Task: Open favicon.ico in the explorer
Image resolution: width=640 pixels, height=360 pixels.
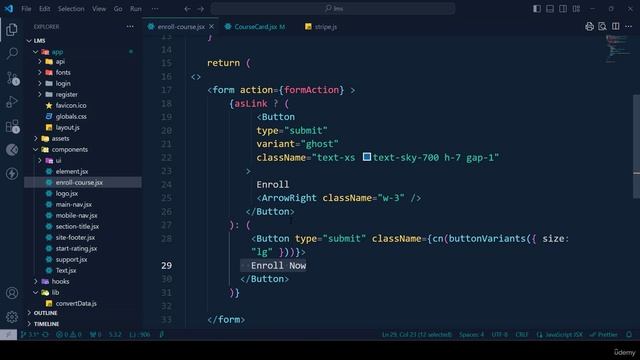Action: [x=71, y=105]
